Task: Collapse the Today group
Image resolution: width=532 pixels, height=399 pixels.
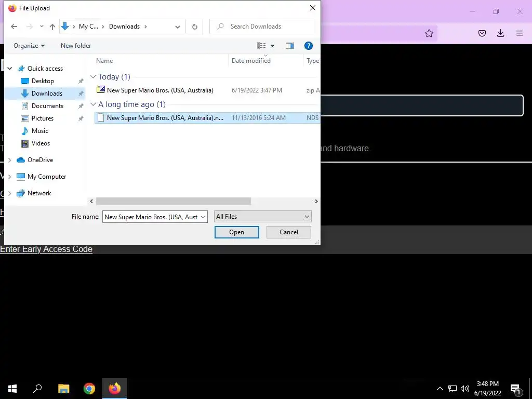Action: (93, 77)
